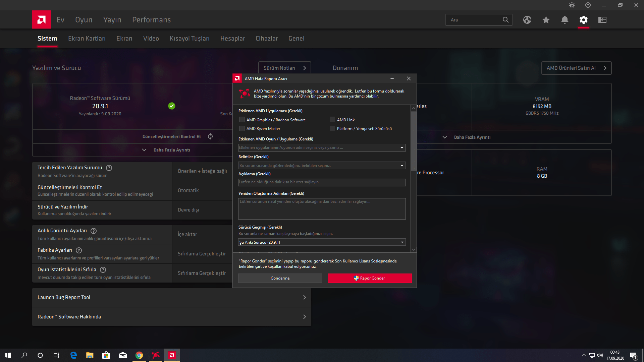Viewport: 644px width, 362px height.
Task: Click the bug report icon in title bar
Action: click(572, 5)
